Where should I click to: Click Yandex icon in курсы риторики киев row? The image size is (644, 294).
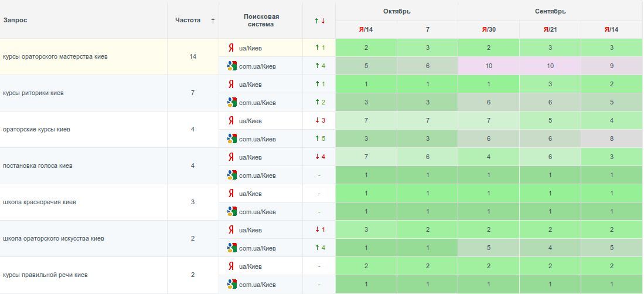(x=231, y=84)
